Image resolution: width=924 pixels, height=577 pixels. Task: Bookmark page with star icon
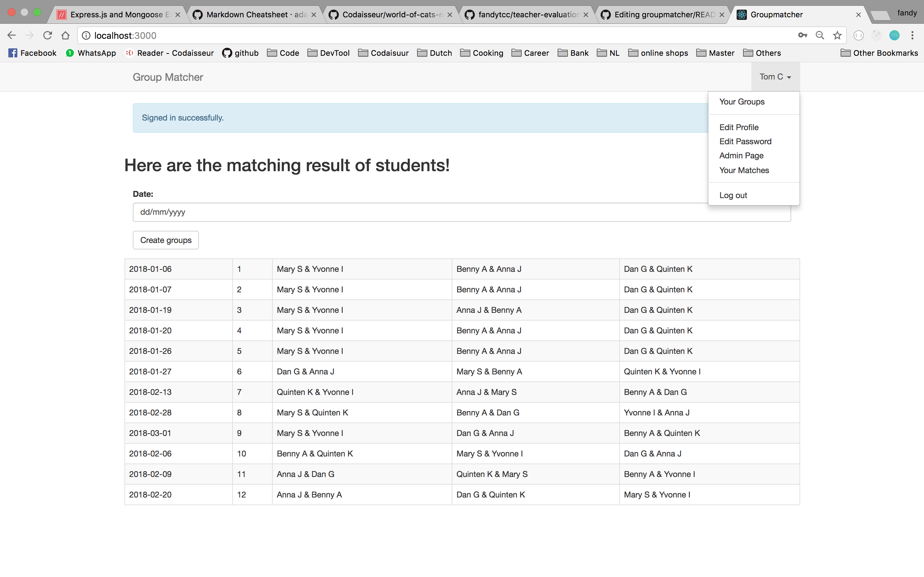tap(837, 36)
